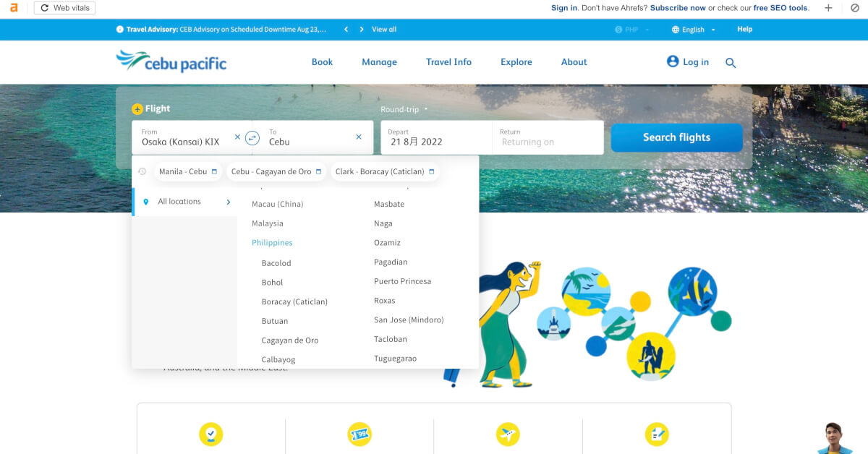Open the Travel Info menu
The height and width of the screenshot is (454, 868).
click(x=448, y=62)
